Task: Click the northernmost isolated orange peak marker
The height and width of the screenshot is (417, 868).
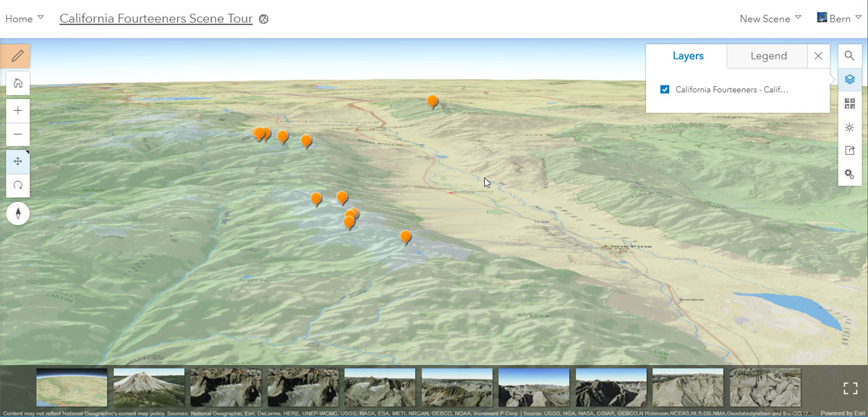Action: [x=432, y=101]
